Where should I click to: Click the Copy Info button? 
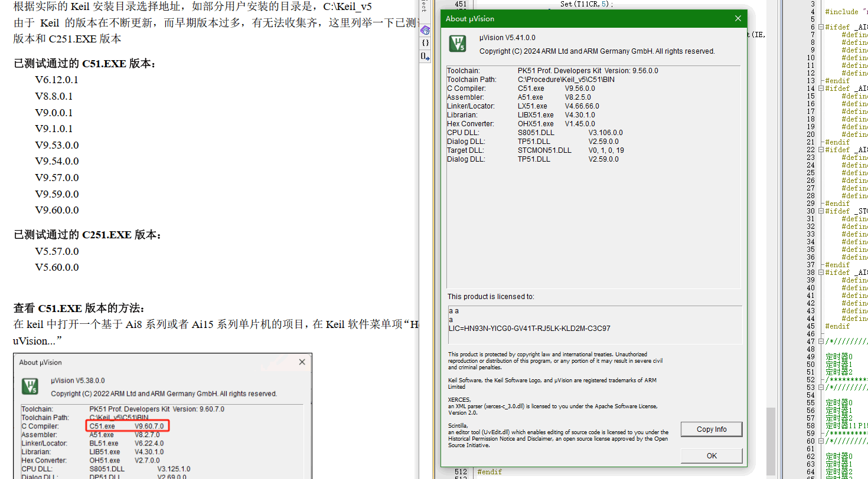[x=712, y=429]
